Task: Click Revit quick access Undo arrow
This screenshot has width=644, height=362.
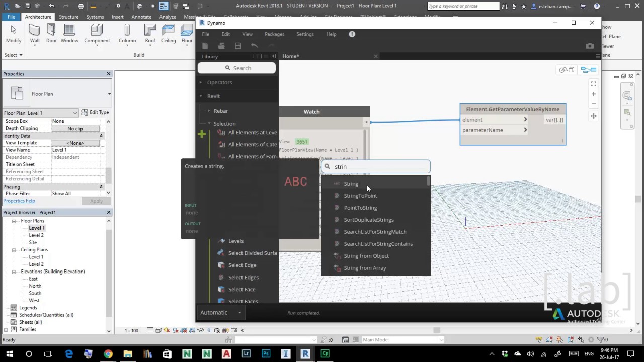Action: [52, 6]
